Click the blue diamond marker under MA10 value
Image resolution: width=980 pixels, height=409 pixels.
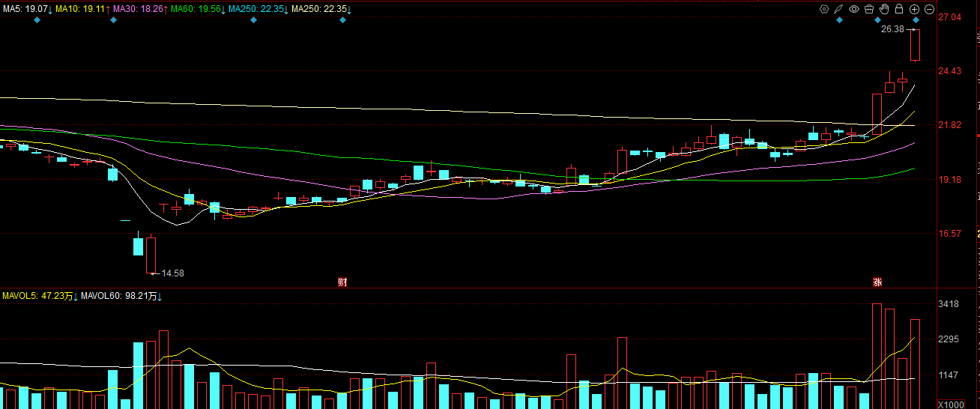113,19
